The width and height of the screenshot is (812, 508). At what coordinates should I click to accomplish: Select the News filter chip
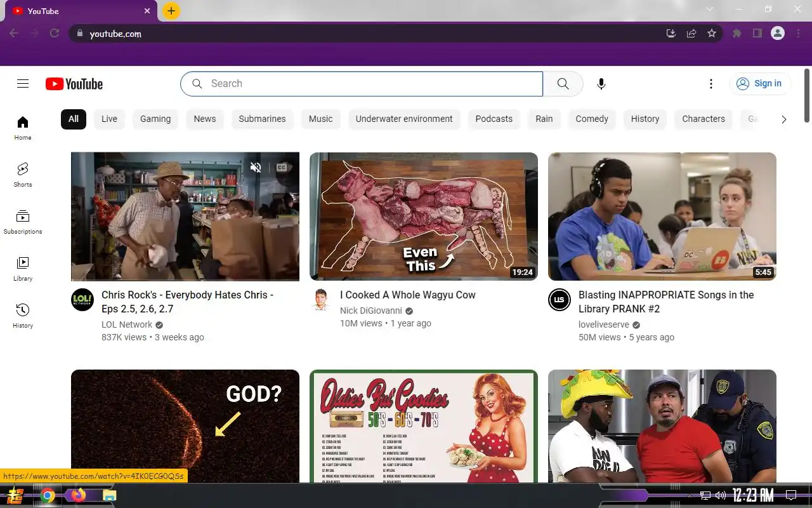click(205, 119)
